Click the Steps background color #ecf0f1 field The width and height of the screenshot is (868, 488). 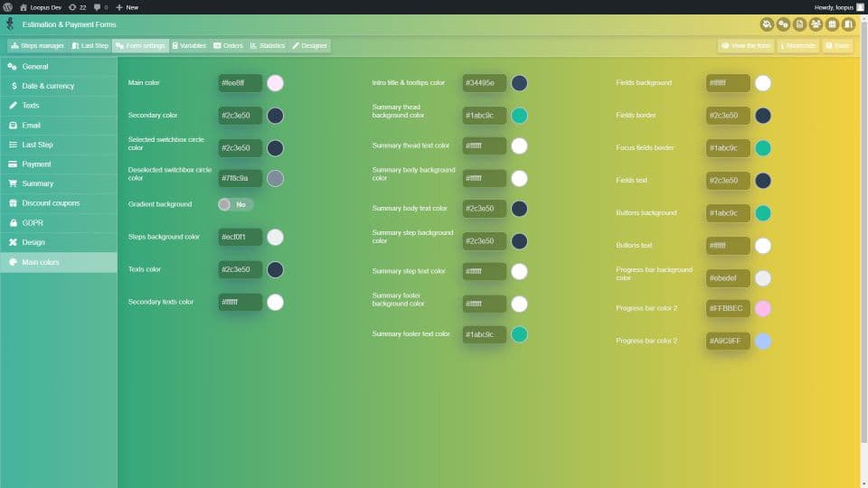click(240, 237)
